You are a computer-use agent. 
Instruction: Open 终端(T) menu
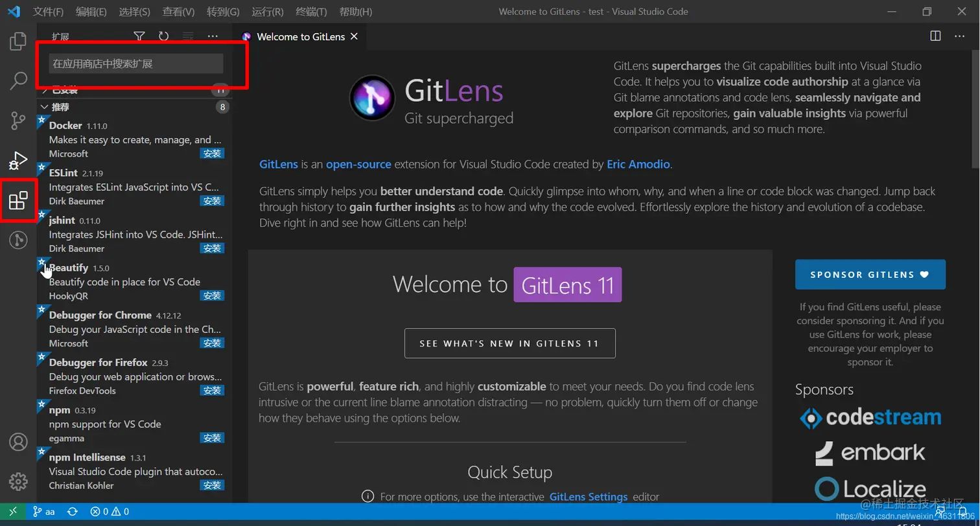click(x=311, y=12)
